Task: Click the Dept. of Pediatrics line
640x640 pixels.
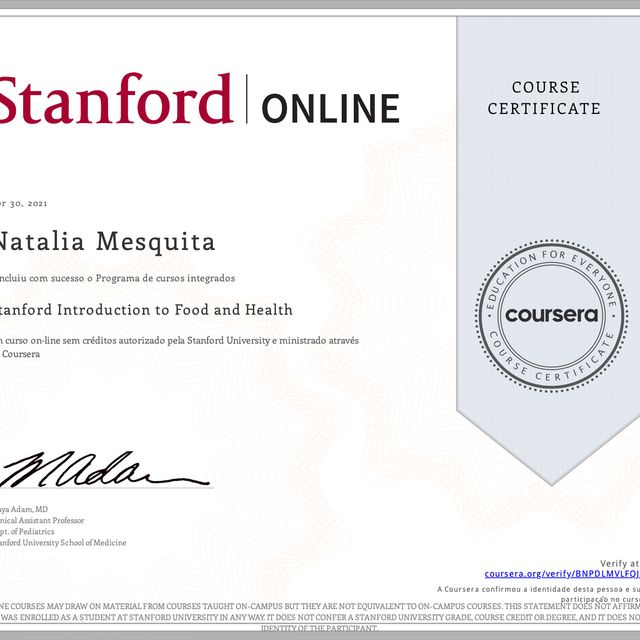Action: pyautogui.click(x=27, y=531)
